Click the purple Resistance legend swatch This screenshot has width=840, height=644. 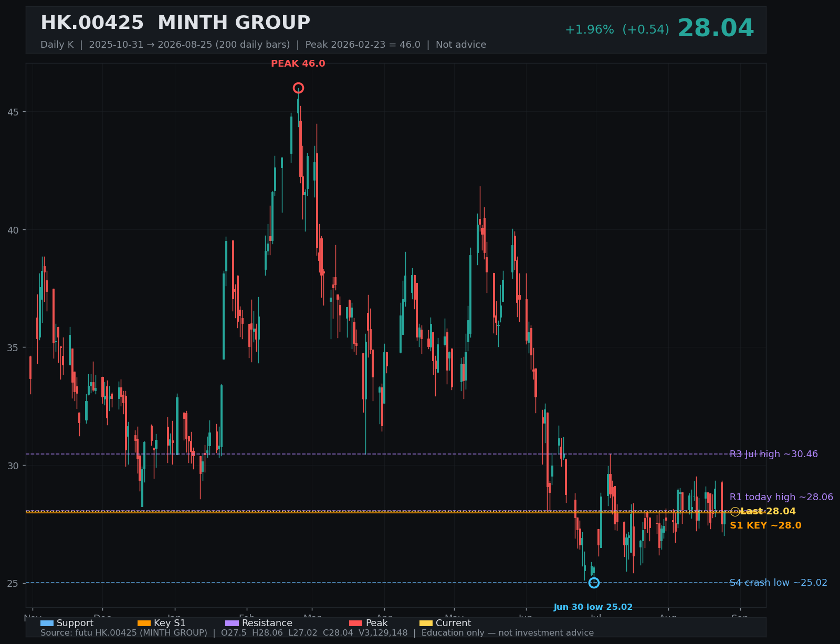pos(232,623)
